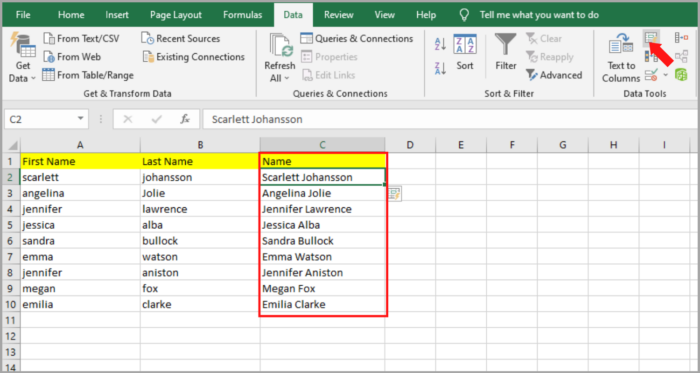Select column B header
Screen dimensions: 700x373
pyautogui.click(x=200, y=145)
